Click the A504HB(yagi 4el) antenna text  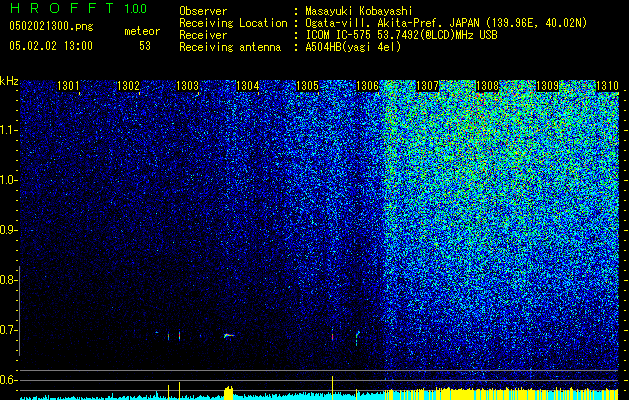[x=353, y=47]
